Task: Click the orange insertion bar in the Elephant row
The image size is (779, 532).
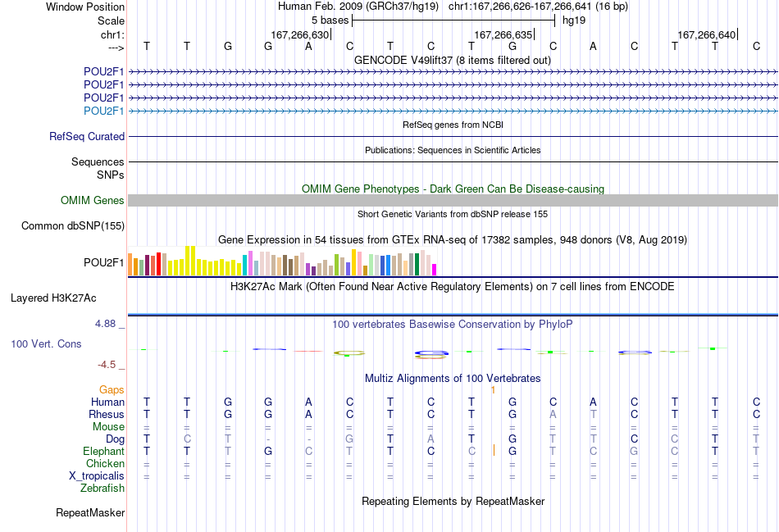Action: (x=494, y=451)
